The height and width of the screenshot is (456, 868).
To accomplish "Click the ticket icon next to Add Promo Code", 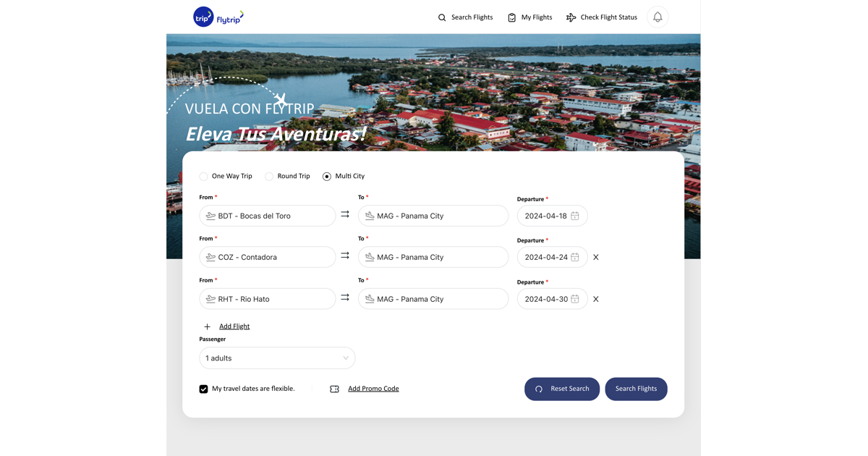I will (334, 389).
